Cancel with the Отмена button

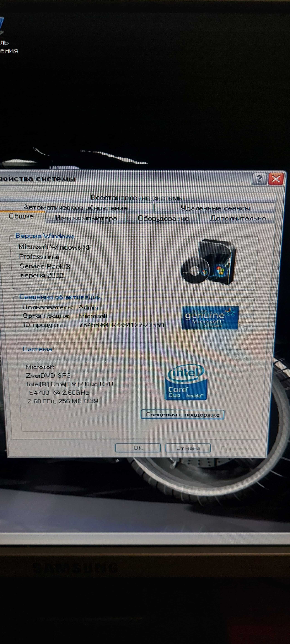[x=188, y=448]
